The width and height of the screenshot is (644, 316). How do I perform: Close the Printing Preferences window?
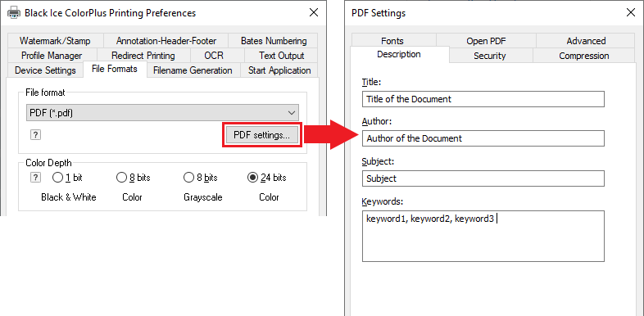point(314,12)
